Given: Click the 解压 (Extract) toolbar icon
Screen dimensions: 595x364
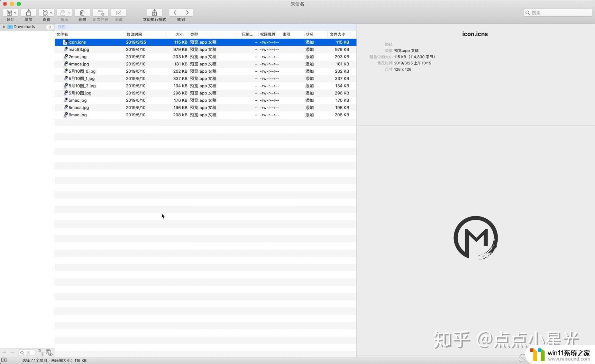Looking at the screenshot, I should [x=63, y=13].
